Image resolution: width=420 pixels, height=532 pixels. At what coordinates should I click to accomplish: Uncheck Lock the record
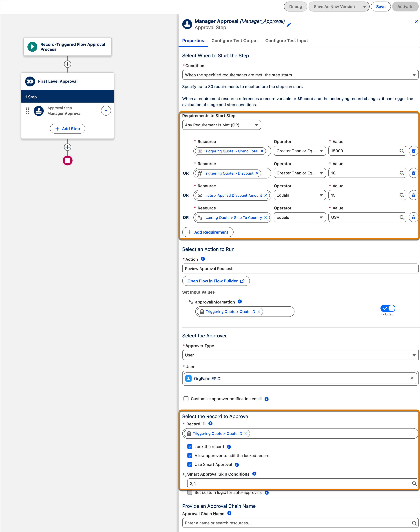pyautogui.click(x=190, y=447)
